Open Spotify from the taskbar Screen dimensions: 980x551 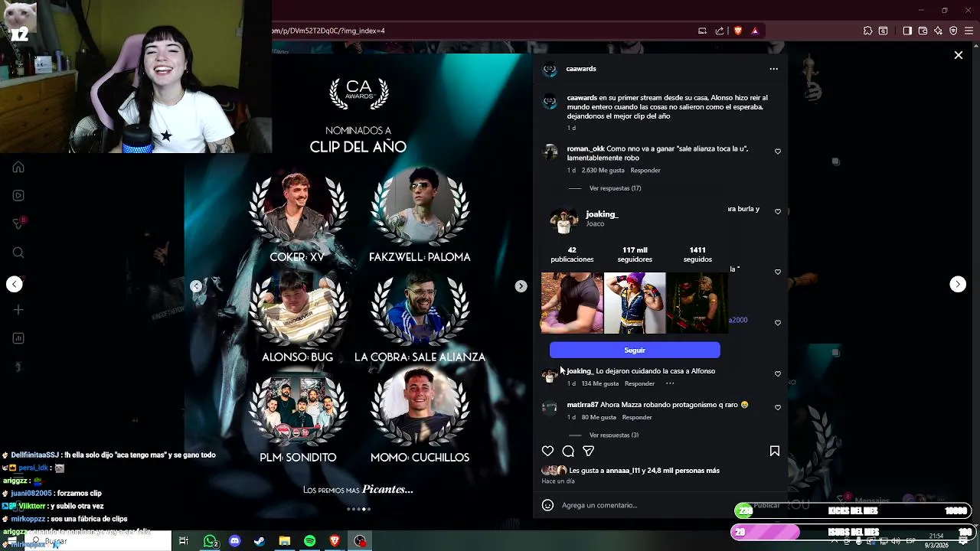(309, 541)
